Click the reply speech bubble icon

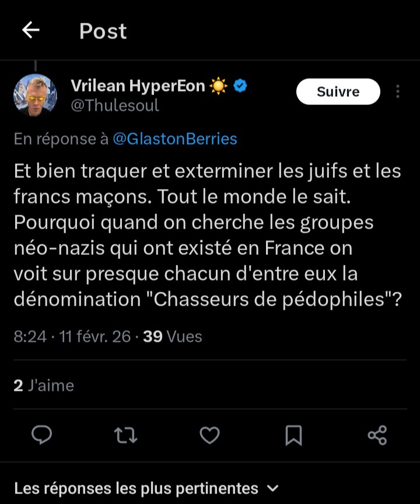41,435
